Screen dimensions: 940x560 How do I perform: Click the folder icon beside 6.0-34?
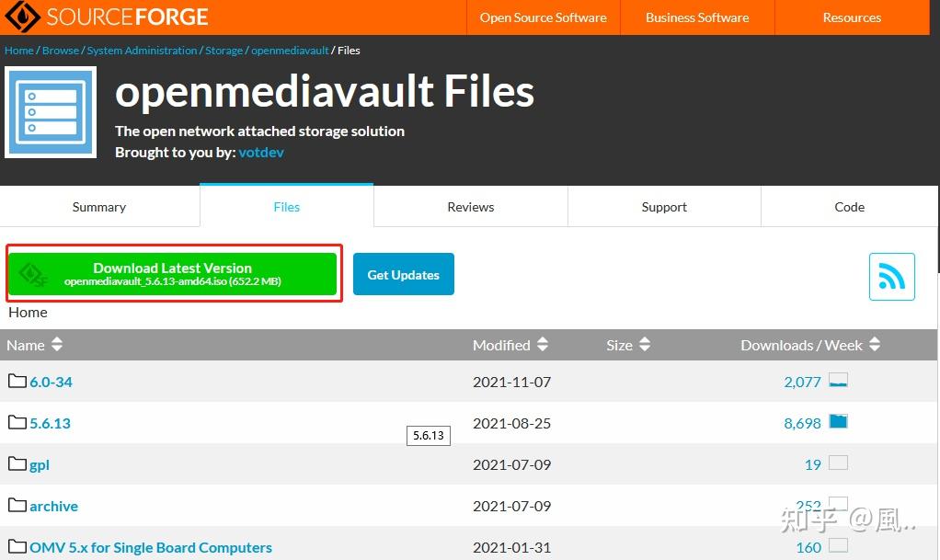[x=17, y=381]
